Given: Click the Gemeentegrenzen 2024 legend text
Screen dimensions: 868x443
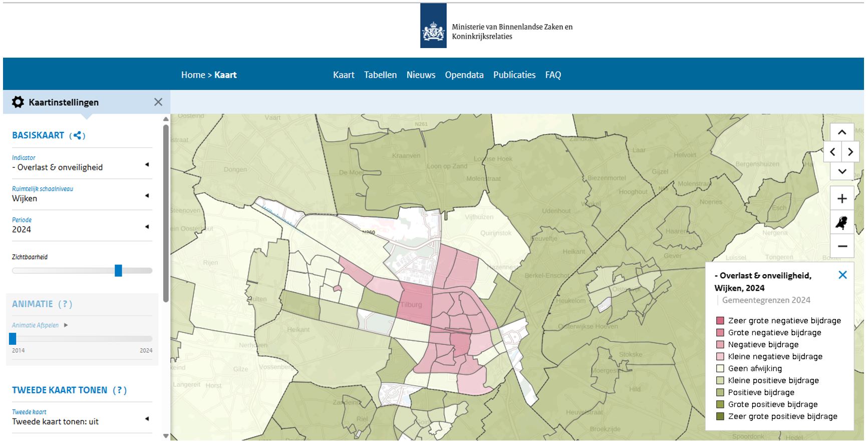Looking at the screenshot, I should pos(766,300).
